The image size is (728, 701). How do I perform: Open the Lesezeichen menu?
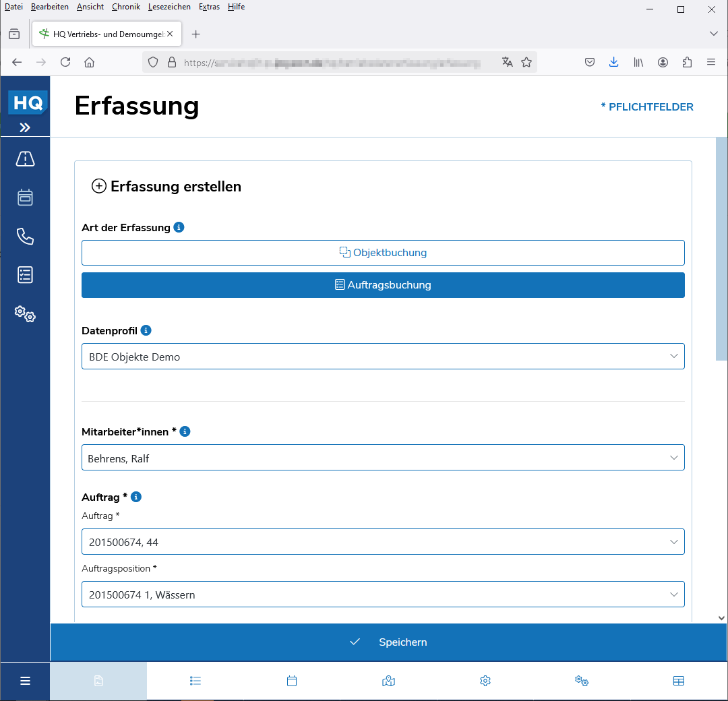[169, 7]
